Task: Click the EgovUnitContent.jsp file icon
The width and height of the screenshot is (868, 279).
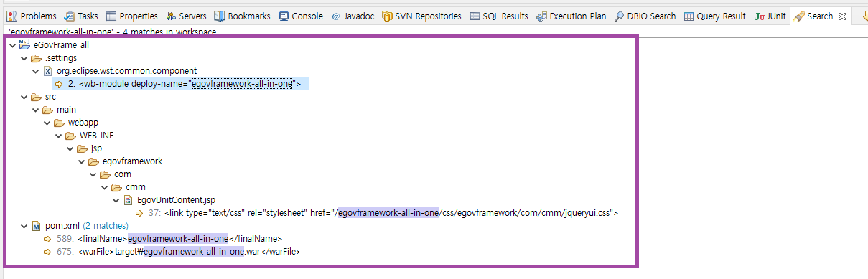Action: click(128, 200)
